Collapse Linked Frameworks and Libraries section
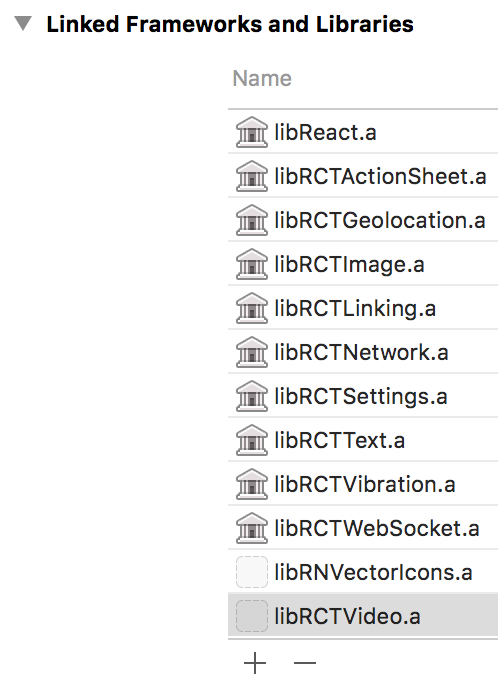The height and width of the screenshot is (690, 498). coord(23,23)
